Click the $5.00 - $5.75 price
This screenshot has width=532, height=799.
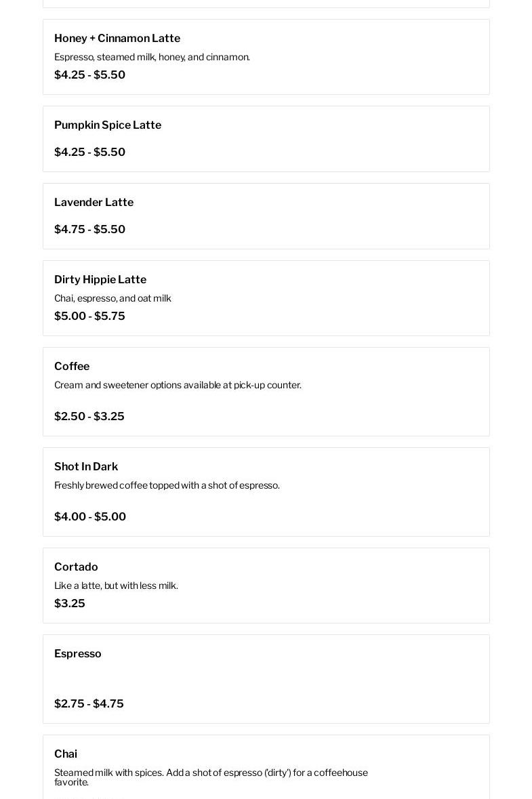pyautogui.click(x=89, y=316)
